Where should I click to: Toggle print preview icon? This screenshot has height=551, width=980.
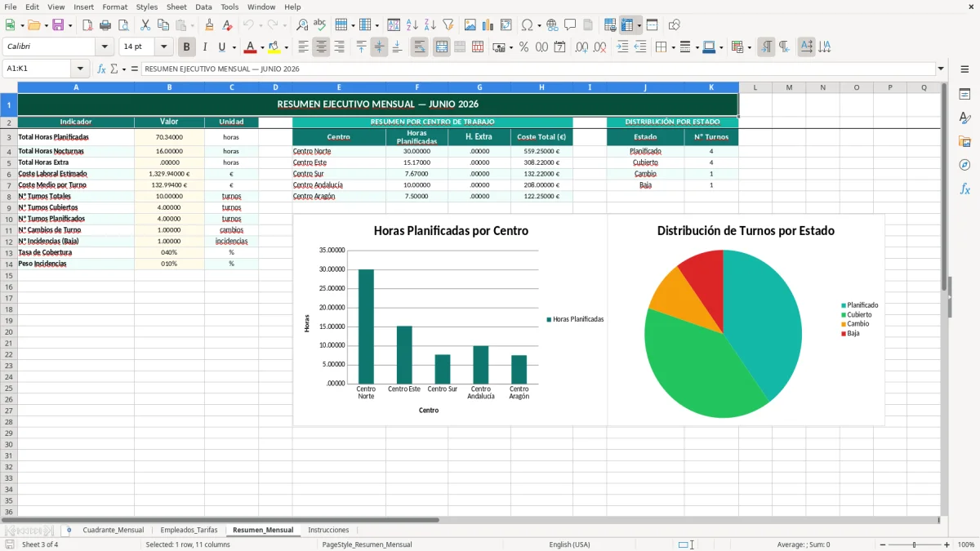coord(123,25)
